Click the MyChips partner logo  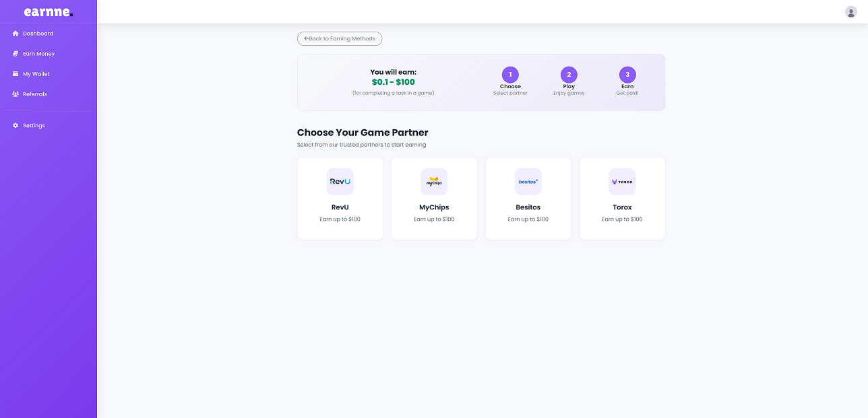pos(434,181)
